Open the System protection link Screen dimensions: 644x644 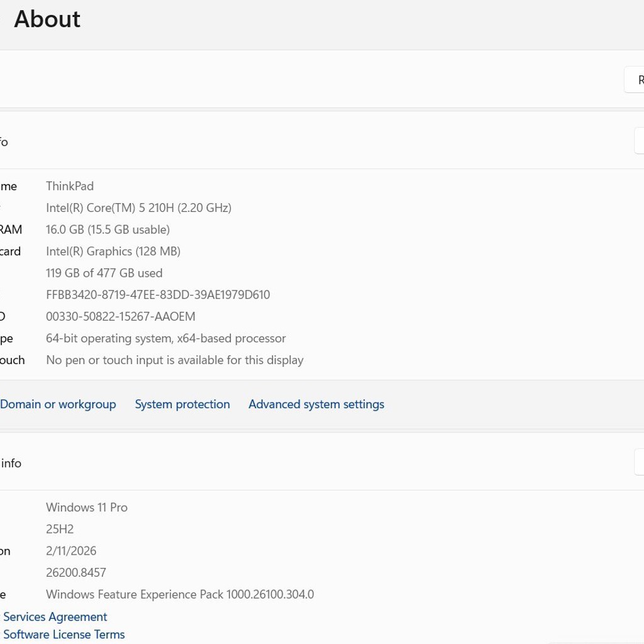click(182, 404)
